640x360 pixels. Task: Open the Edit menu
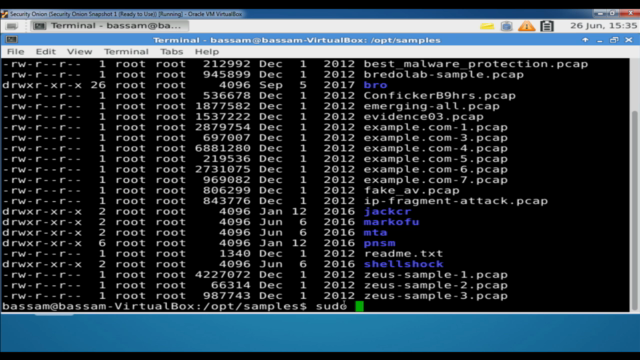coord(45,52)
